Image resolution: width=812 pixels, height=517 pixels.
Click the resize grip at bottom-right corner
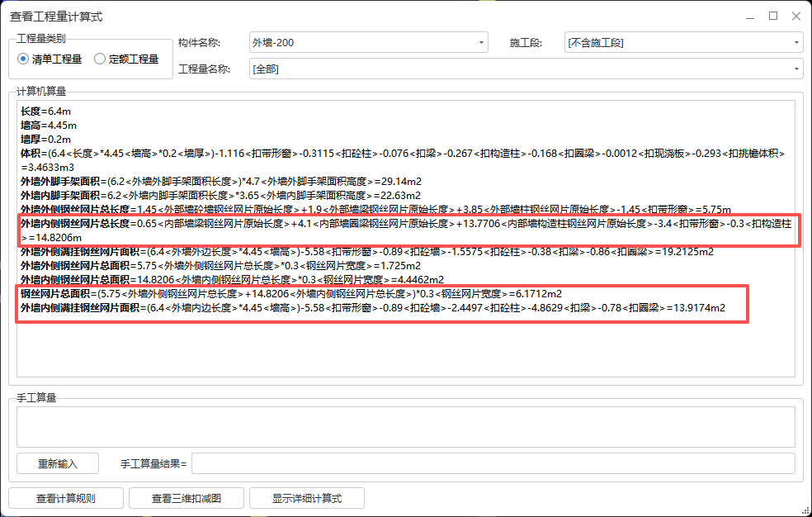click(x=805, y=510)
